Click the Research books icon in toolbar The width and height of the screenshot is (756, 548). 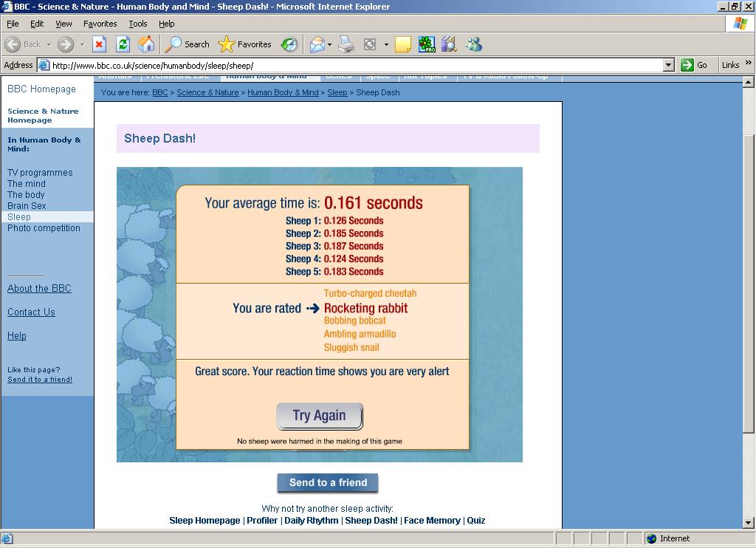click(449, 44)
